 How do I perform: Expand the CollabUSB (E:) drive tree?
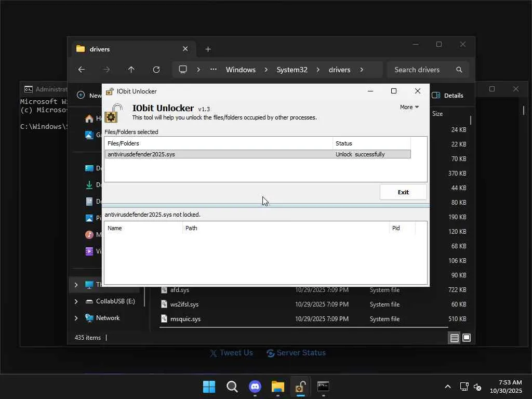tap(76, 301)
